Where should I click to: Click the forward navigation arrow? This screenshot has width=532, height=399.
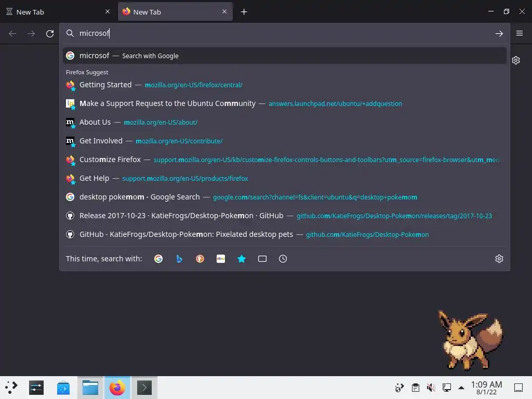click(x=31, y=34)
